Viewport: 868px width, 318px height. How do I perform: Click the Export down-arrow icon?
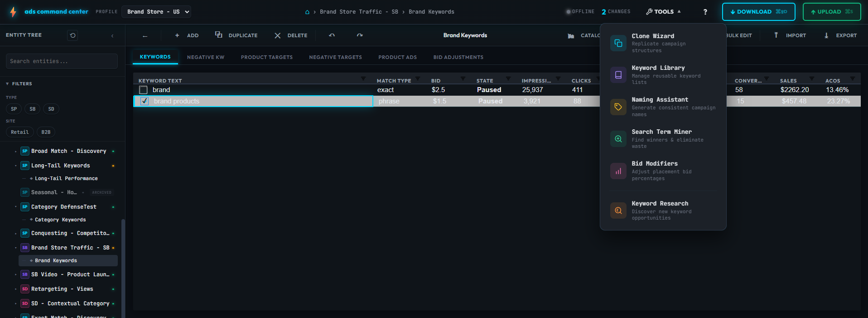tap(826, 35)
